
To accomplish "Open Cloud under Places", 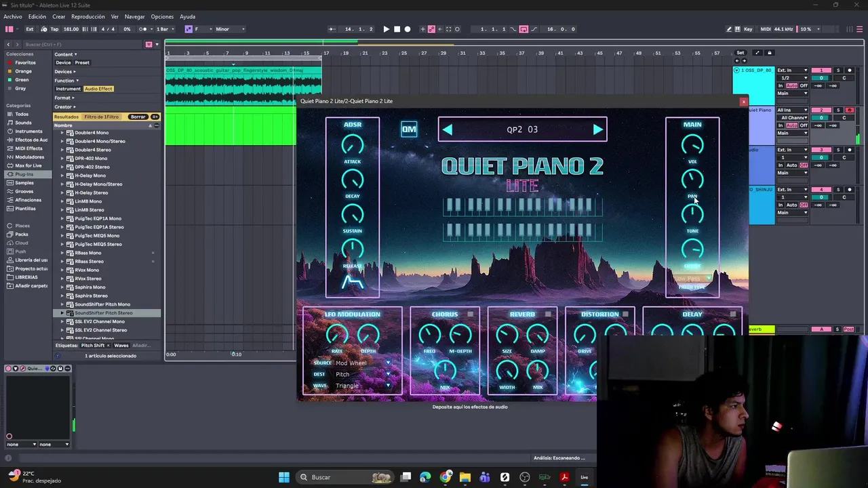I will [x=22, y=243].
